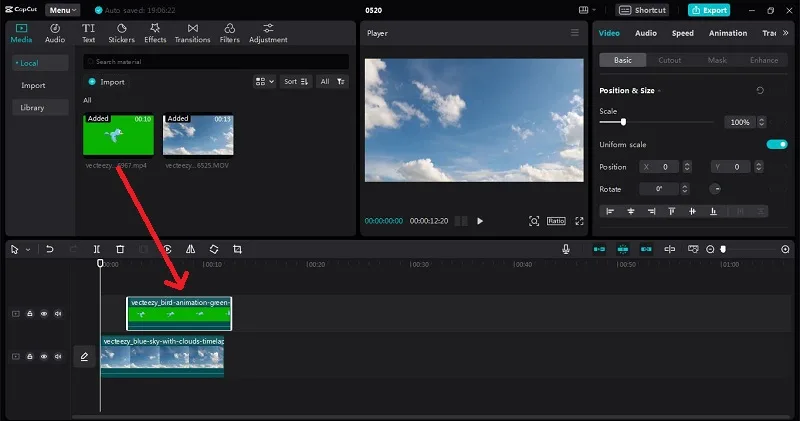
Task: Open the Menu dropdown
Action: click(x=63, y=10)
